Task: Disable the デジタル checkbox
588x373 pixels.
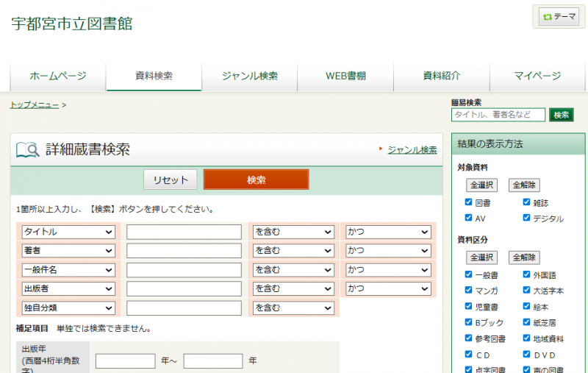Action: pos(527,219)
